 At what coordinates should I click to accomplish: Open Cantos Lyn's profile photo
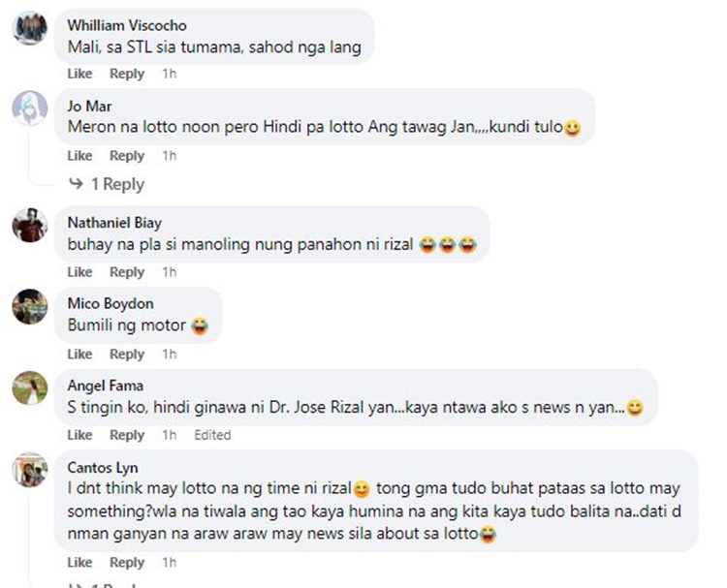[x=30, y=470]
